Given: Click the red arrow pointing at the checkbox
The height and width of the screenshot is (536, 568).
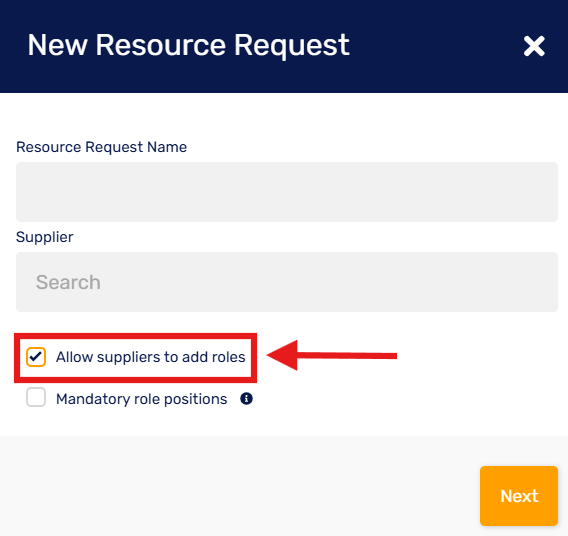Looking at the screenshot, I should point(331,356).
